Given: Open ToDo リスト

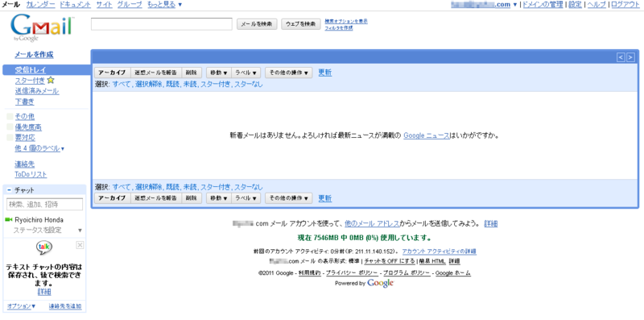Looking at the screenshot, I should coord(31,175).
